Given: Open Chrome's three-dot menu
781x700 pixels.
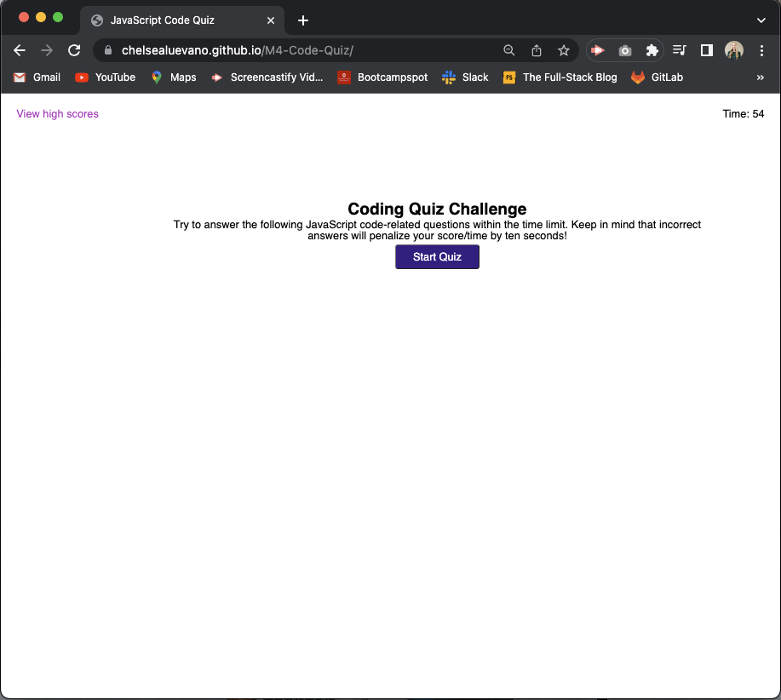Looking at the screenshot, I should (762, 50).
